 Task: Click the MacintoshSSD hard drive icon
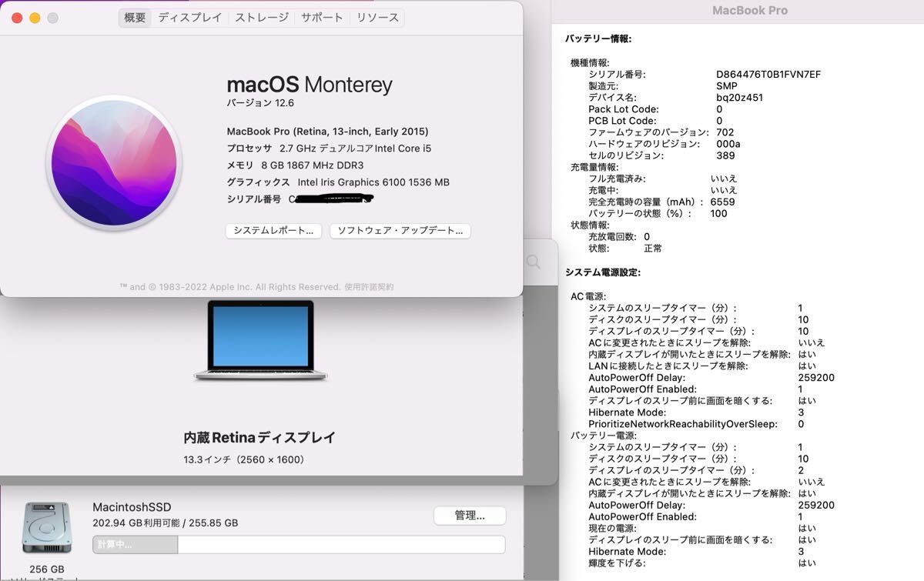47,528
